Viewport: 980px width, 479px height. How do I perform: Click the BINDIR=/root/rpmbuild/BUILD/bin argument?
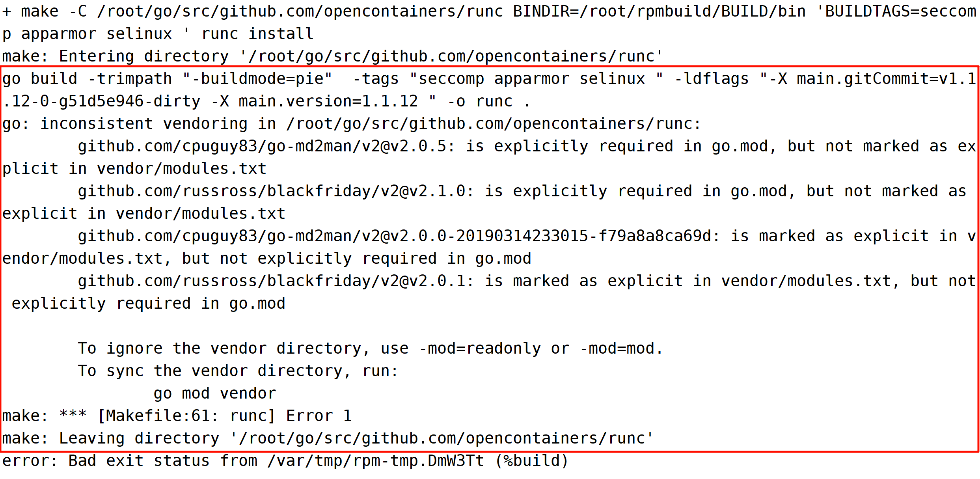pyautogui.click(x=660, y=11)
